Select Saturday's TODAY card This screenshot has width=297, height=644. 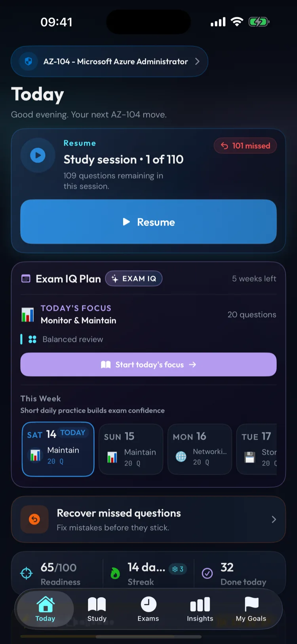coord(58,449)
